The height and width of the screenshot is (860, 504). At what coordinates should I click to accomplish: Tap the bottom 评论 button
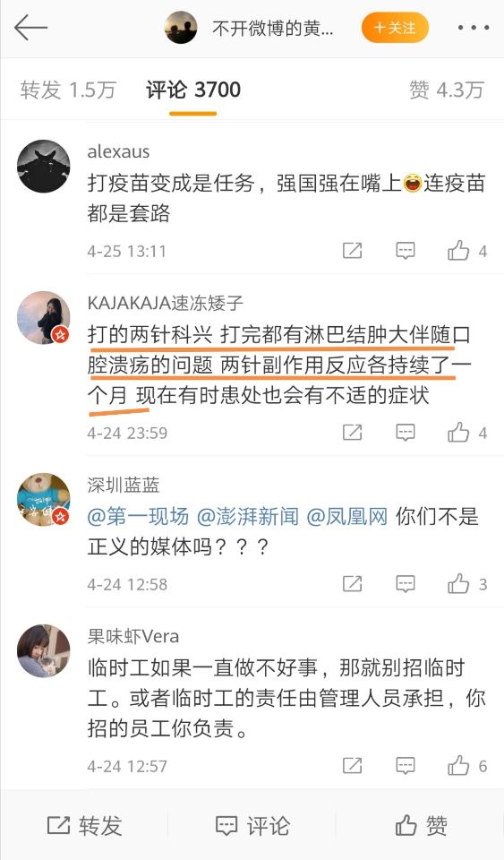[252, 825]
